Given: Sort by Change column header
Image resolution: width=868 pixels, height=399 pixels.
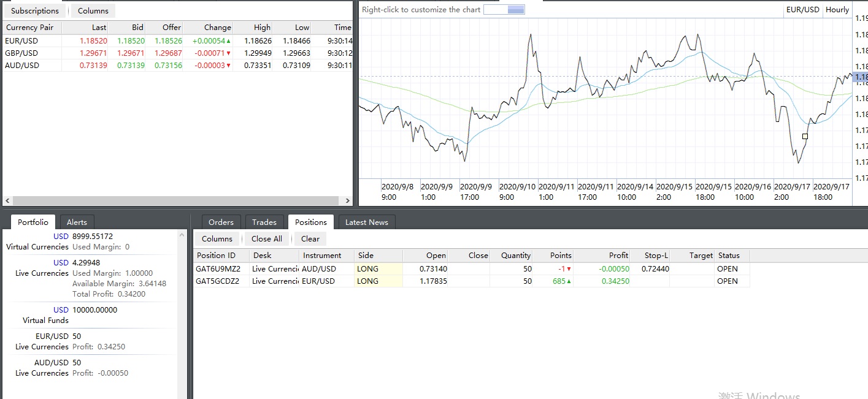Looking at the screenshot, I should pos(208,28).
